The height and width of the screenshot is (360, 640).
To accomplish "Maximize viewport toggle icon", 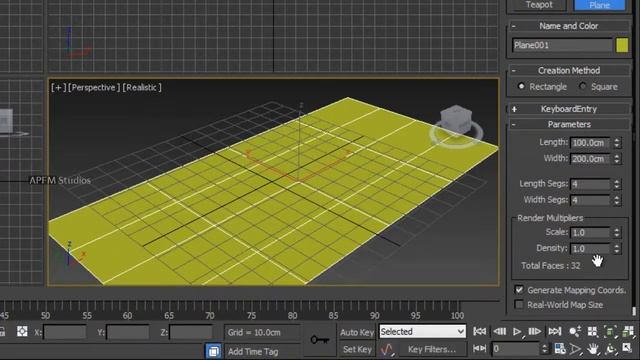I will pyautogui.click(x=627, y=348).
